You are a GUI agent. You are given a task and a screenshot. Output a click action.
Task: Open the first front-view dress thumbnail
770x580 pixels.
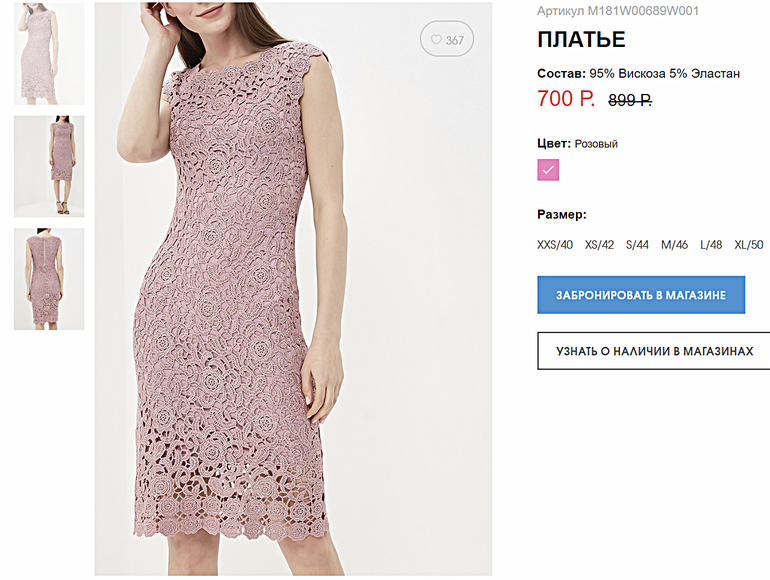coord(49,53)
